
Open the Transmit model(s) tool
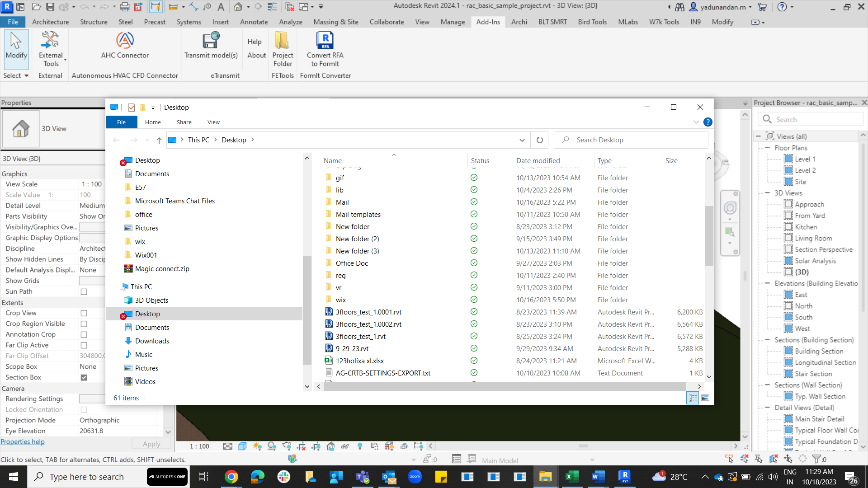click(x=211, y=45)
